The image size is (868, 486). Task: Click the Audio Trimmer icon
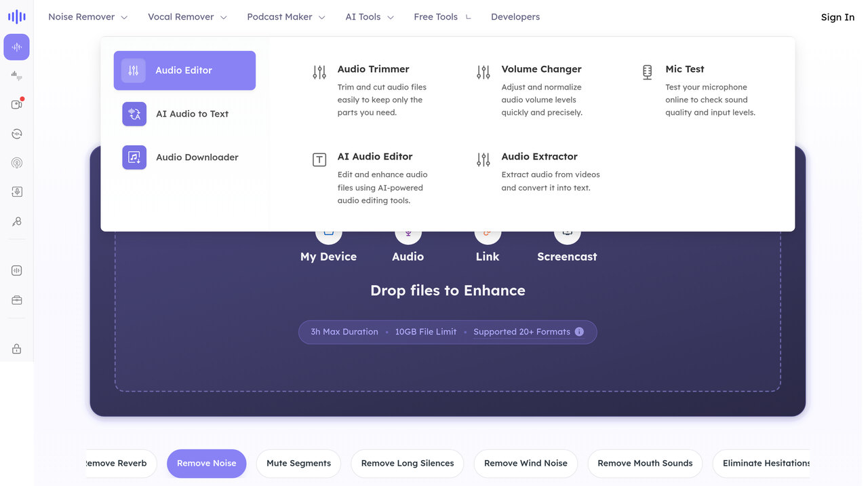319,72
